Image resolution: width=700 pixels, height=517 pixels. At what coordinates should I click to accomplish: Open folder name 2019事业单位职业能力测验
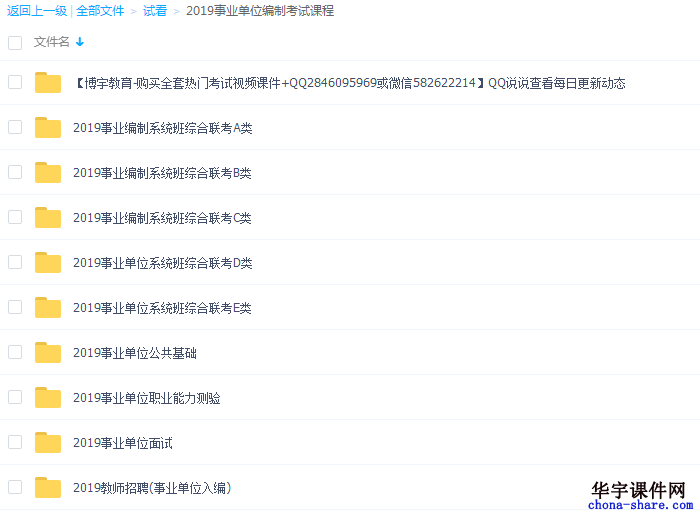coord(147,398)
